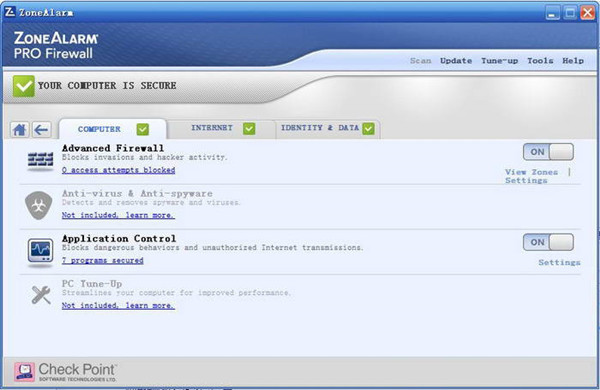Click the Advanced Firewall brick wall icon

tap(40, 160)
